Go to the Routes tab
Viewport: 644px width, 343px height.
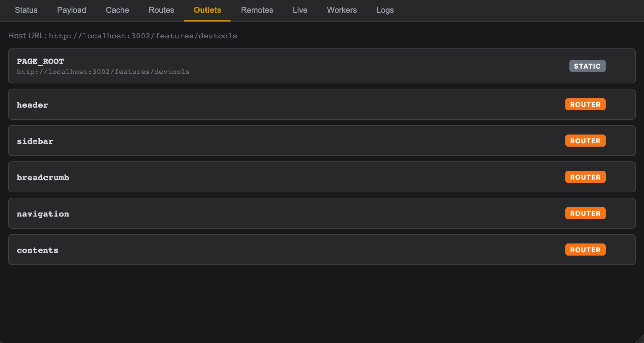(x=161, y=10)
